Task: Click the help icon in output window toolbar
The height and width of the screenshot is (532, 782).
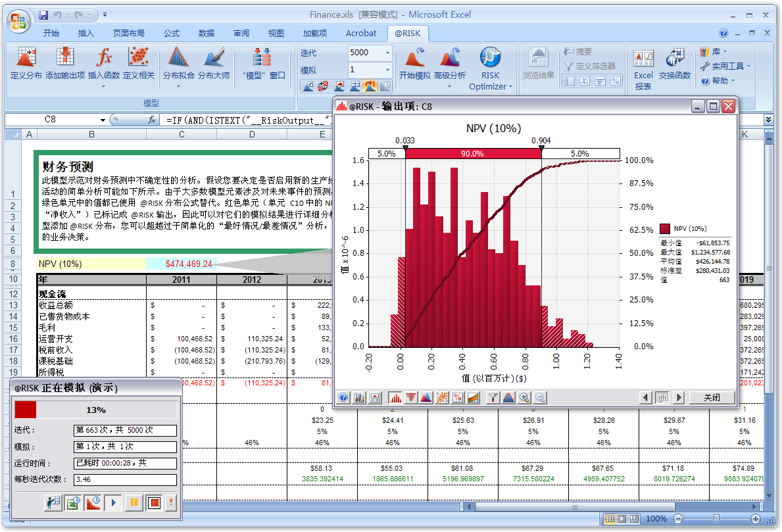Action: [x=343, y=397]
